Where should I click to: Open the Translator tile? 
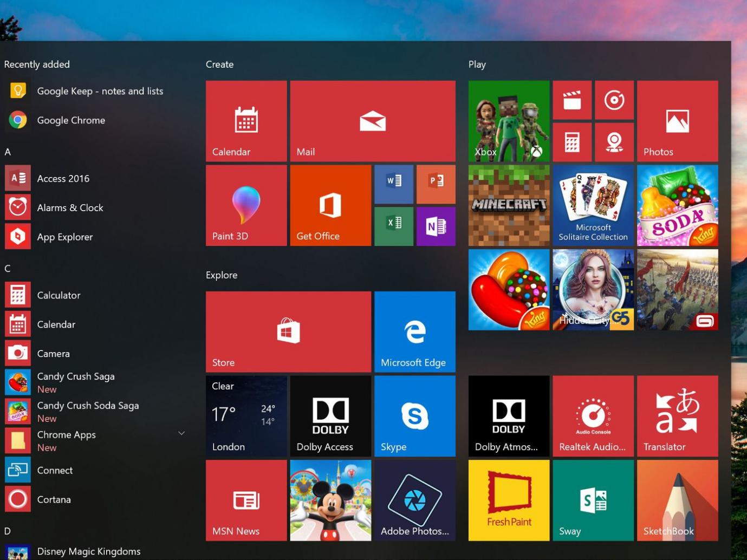point(677,416)
